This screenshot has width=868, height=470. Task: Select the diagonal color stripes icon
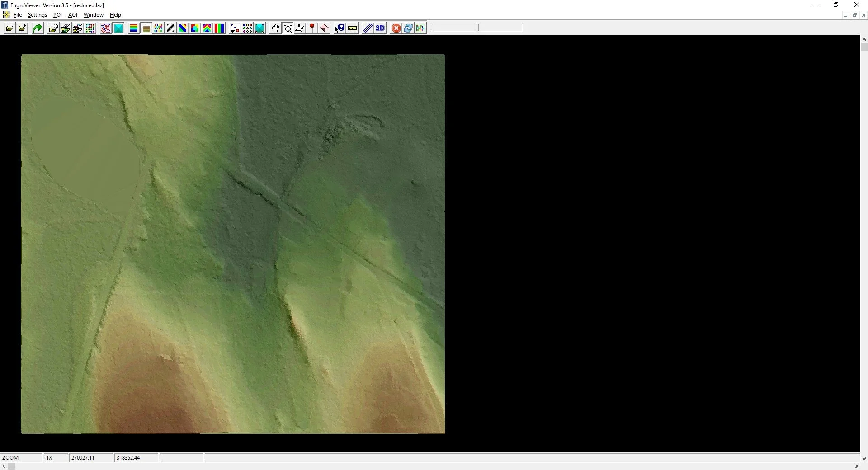click(183, 28)
